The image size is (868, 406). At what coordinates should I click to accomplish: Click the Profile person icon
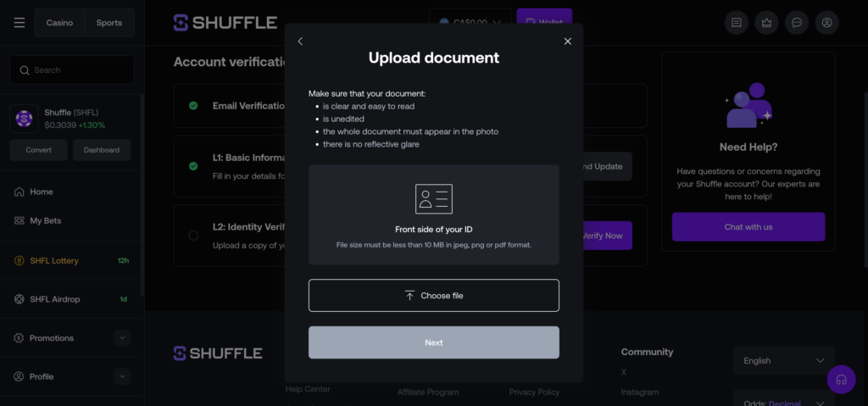pos(19,376)
